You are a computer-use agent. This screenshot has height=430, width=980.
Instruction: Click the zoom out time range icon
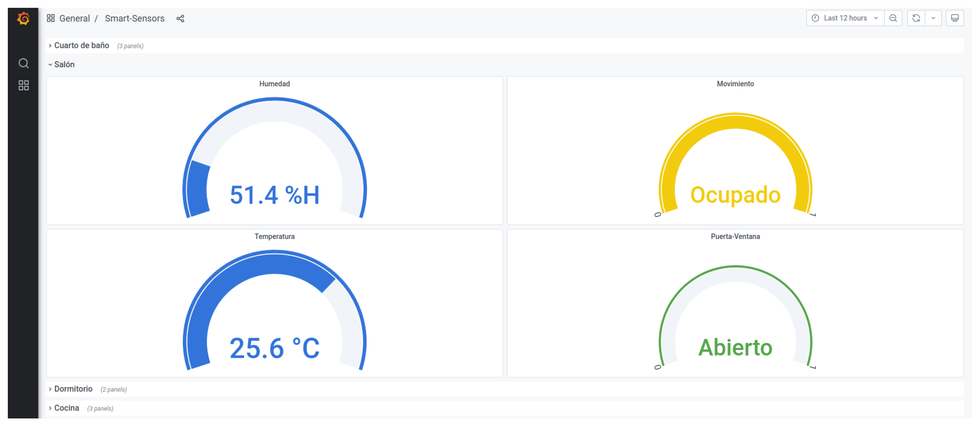coord(893,18)
